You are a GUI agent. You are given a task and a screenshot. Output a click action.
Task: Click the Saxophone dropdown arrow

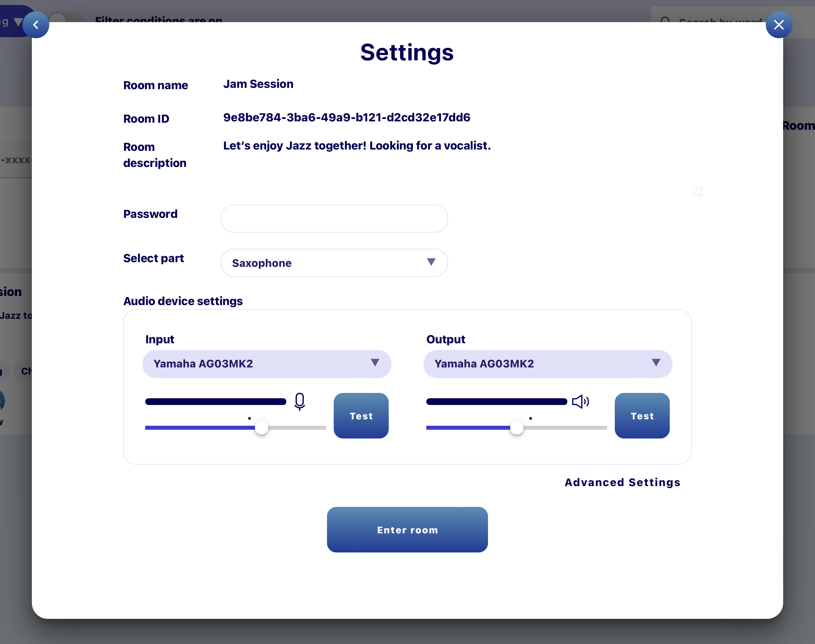(431, 262)
